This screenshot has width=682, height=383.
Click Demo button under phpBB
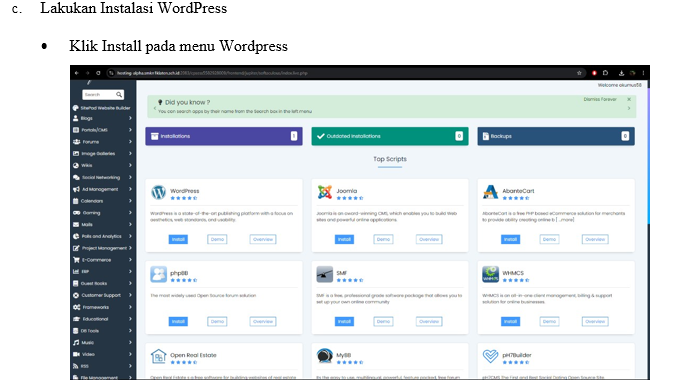(x=217, y=322)
